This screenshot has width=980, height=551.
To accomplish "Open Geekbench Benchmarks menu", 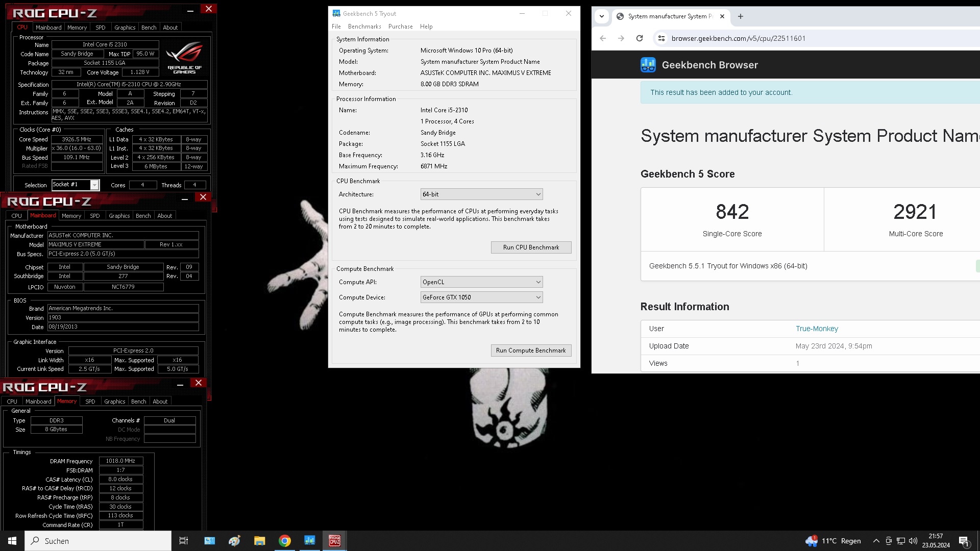I will (x=364, y=27).
